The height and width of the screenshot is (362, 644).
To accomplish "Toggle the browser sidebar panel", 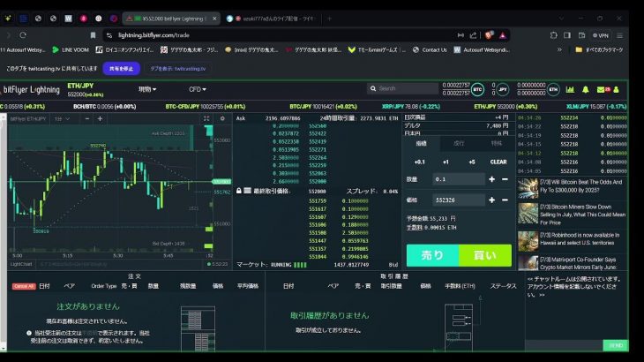I will [567, 35].
